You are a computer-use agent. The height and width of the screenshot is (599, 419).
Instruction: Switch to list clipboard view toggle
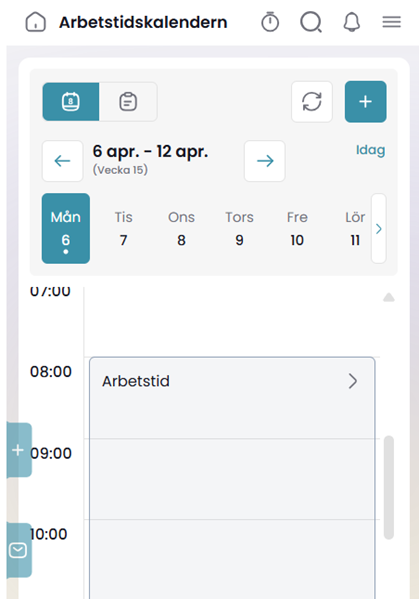coord(128,102)
